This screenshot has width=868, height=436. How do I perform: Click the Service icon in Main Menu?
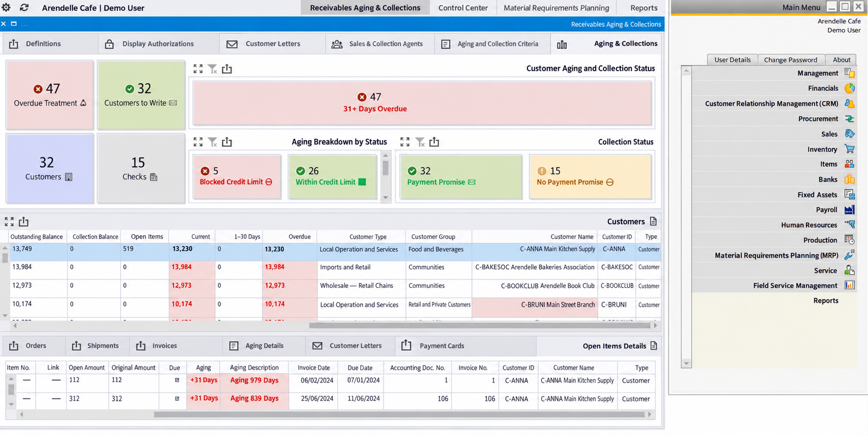(849, 271)
